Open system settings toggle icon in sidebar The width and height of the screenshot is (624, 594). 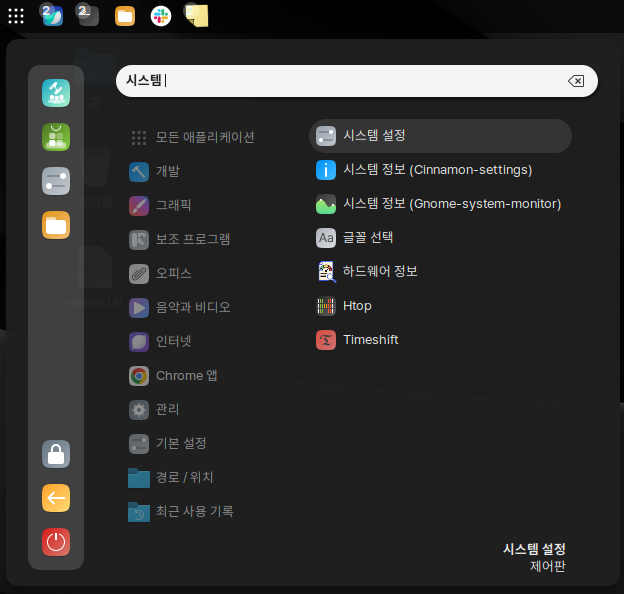coord(56,181)
